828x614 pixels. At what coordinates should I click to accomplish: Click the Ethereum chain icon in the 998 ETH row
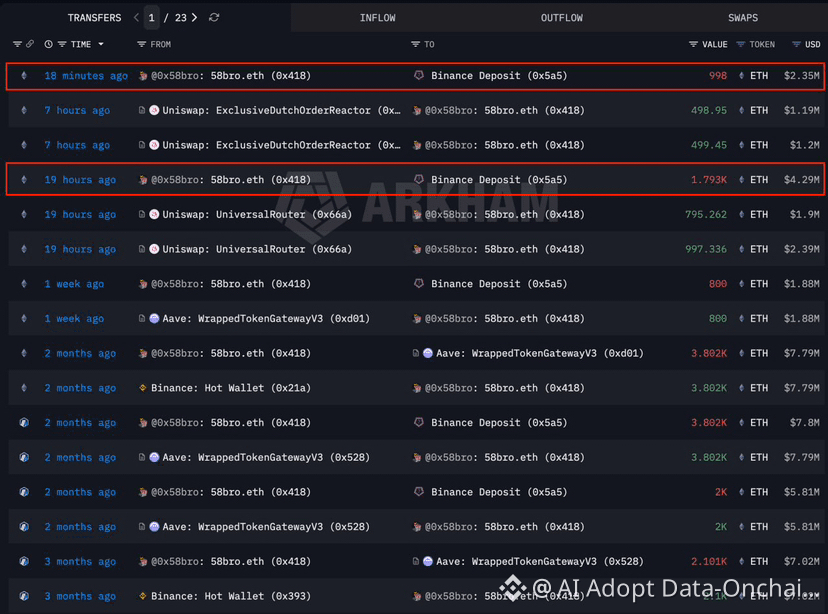click(24, 76)
